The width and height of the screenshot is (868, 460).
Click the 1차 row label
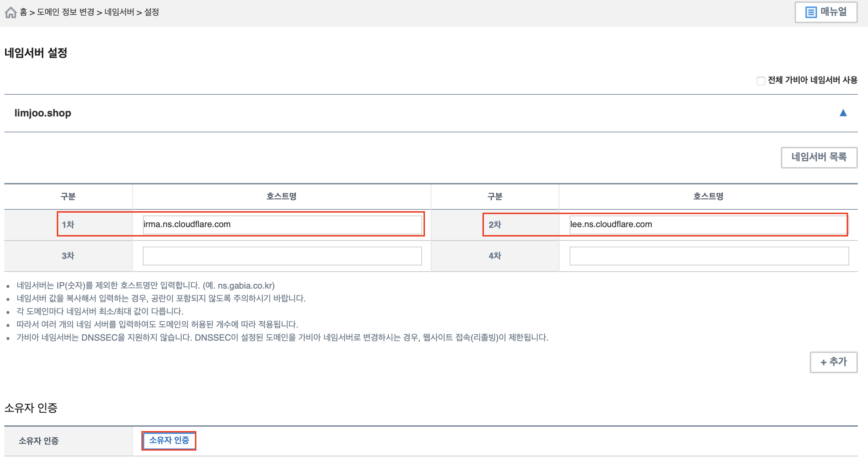point(68,225)
